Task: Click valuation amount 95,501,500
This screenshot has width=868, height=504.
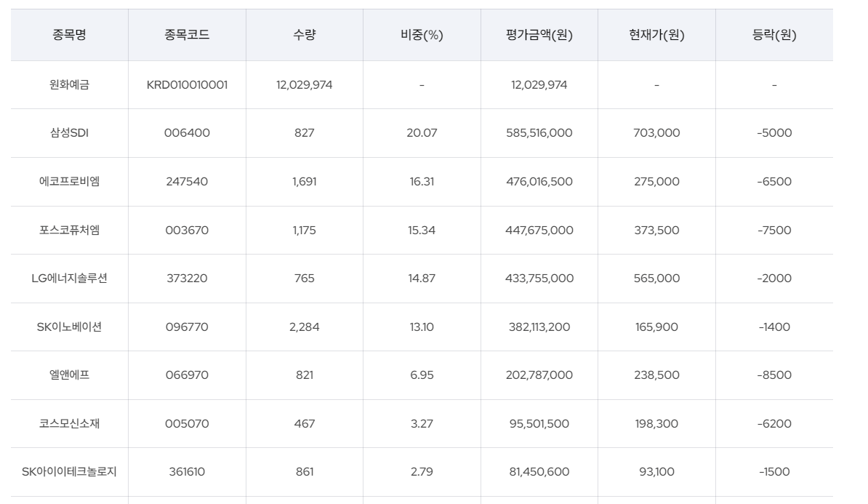Action: (539, 424)
